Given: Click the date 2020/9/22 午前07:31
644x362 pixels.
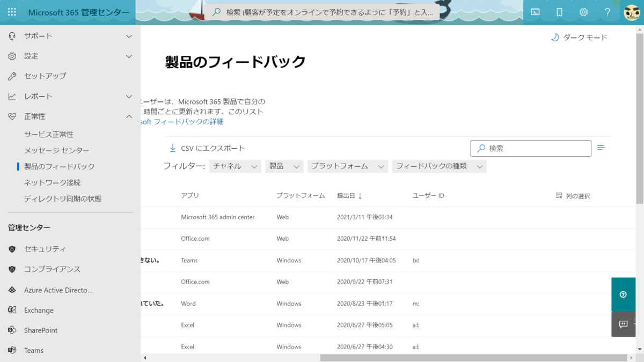Looking at the screenshot, I should pyautogui.click(x=364, y=282).
